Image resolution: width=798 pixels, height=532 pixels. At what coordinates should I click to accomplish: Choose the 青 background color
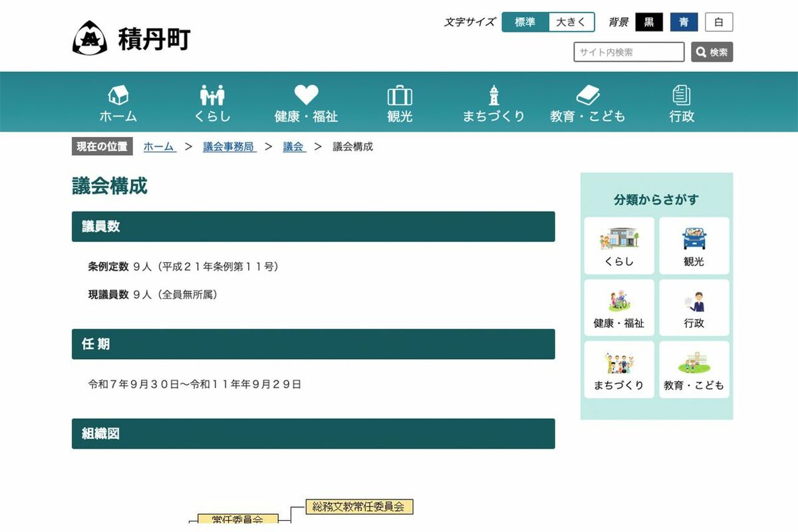(x=684, y=22)
